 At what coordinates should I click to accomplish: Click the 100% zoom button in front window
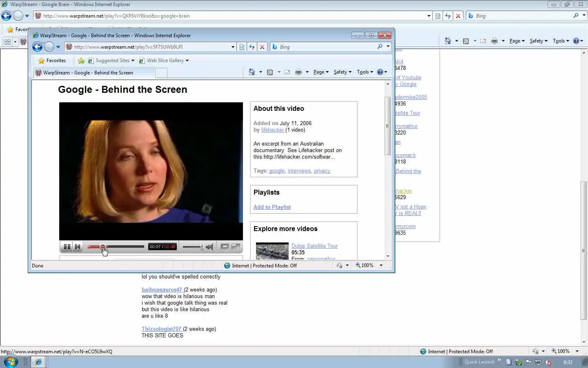coord(365,265)
